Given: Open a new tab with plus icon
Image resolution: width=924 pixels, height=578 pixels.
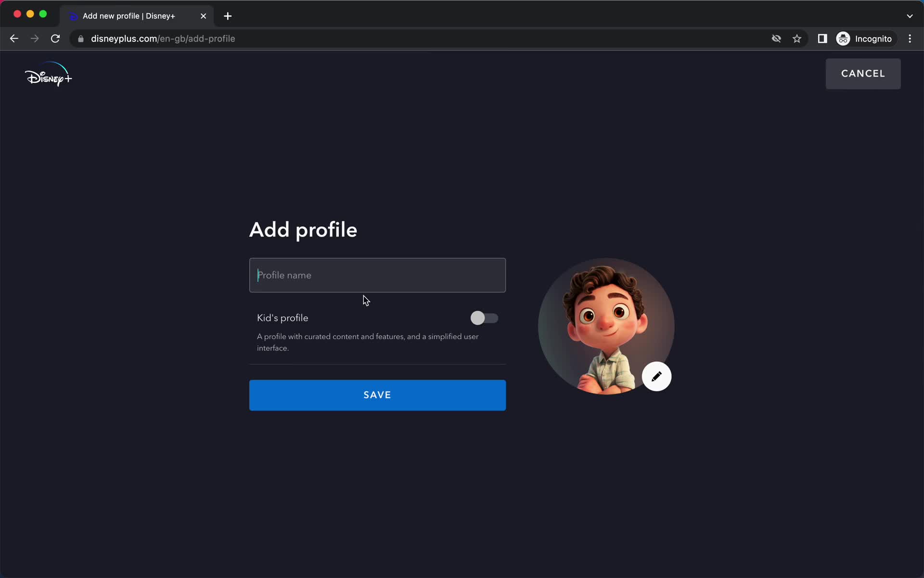Looking at the screenshot, I should (228, 16).
